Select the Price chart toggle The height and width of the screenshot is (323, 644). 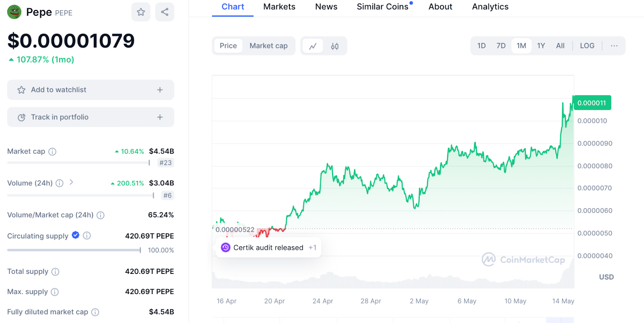coord(228,46)
